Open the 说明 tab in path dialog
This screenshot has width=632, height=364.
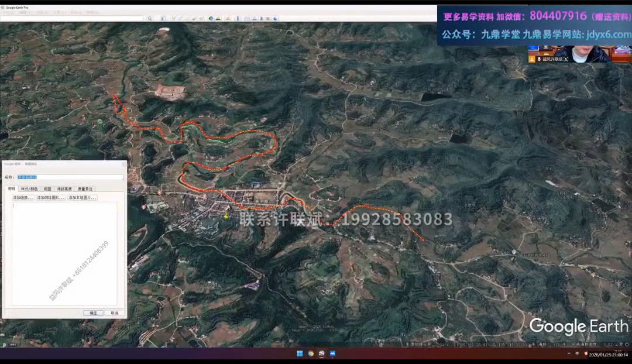(11, 189)
